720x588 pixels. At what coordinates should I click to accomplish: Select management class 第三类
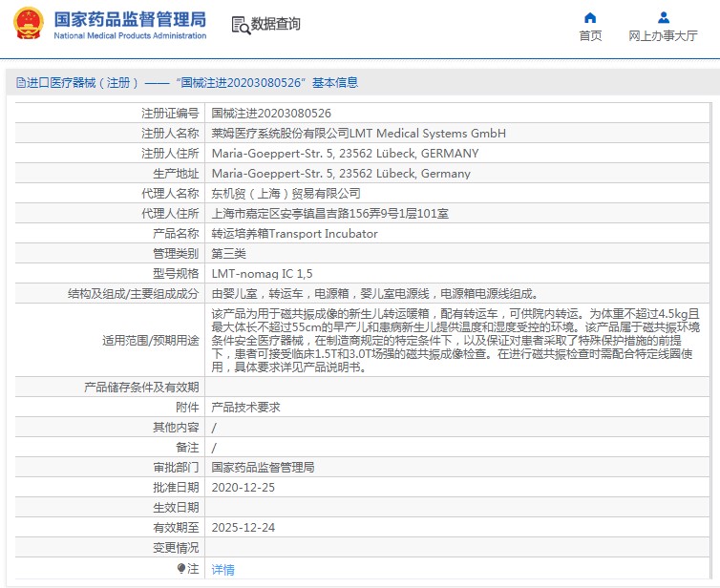(x=228, y=253)
